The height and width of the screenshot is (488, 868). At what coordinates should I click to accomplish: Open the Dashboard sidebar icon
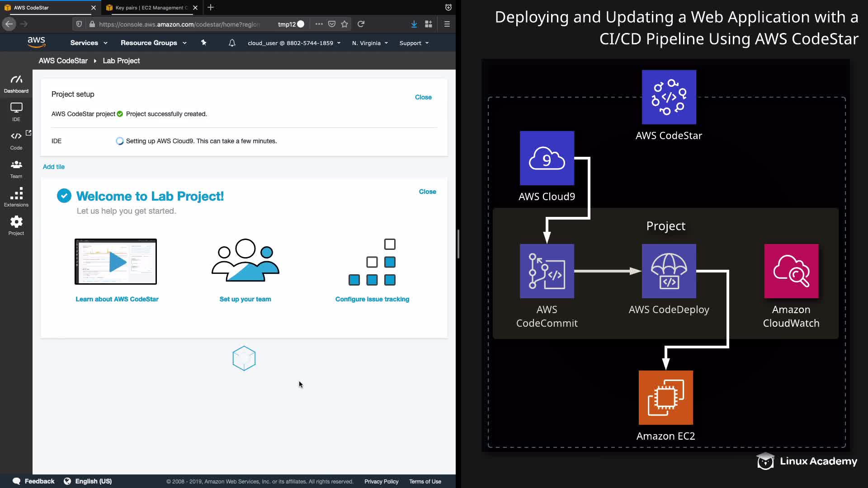[x=16, y=84]
